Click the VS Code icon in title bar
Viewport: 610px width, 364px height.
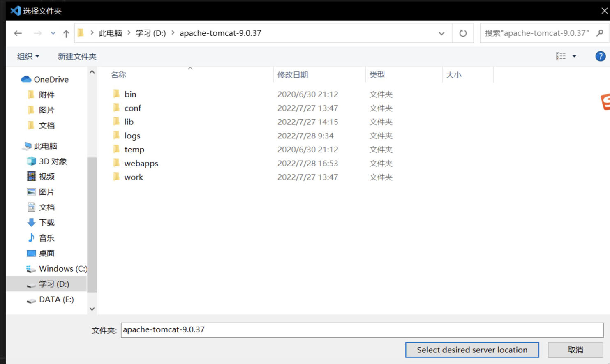click(x=15, y=11)
